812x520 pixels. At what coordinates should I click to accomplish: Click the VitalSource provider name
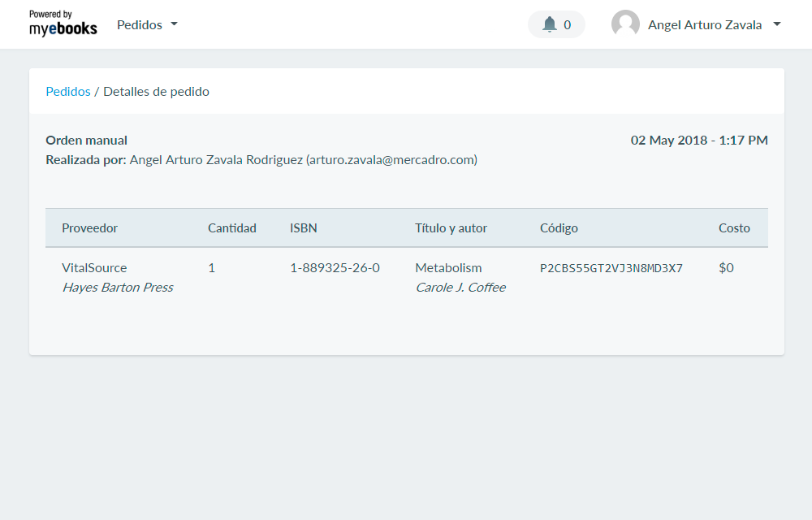coord(94,268)
